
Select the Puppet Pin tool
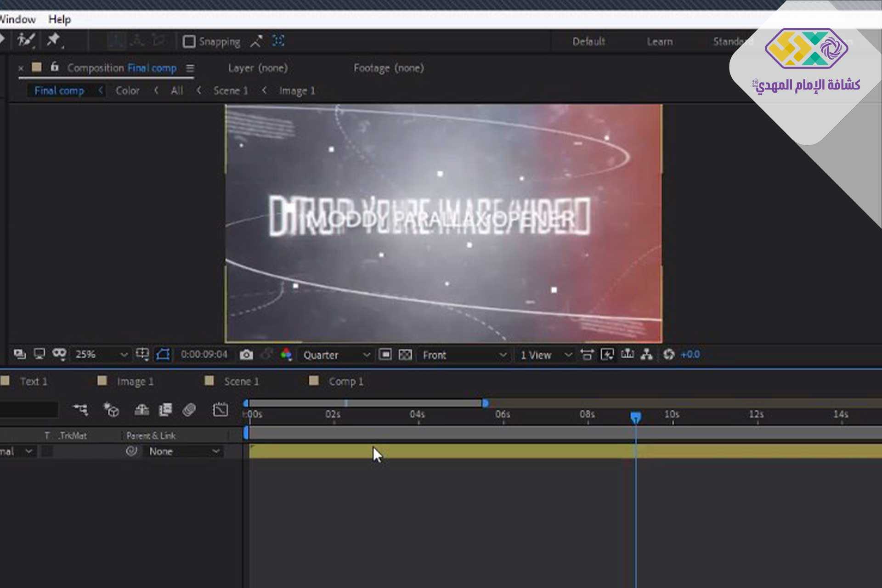54,40
